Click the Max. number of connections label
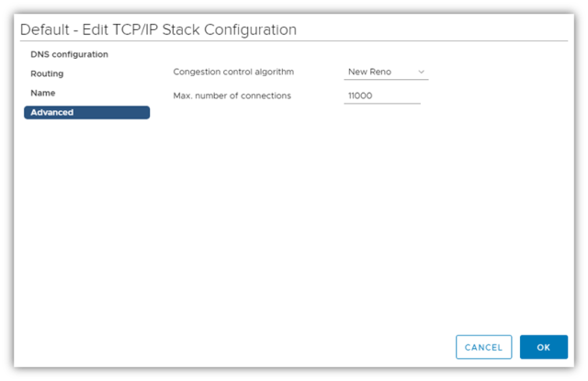 point(232,95)
